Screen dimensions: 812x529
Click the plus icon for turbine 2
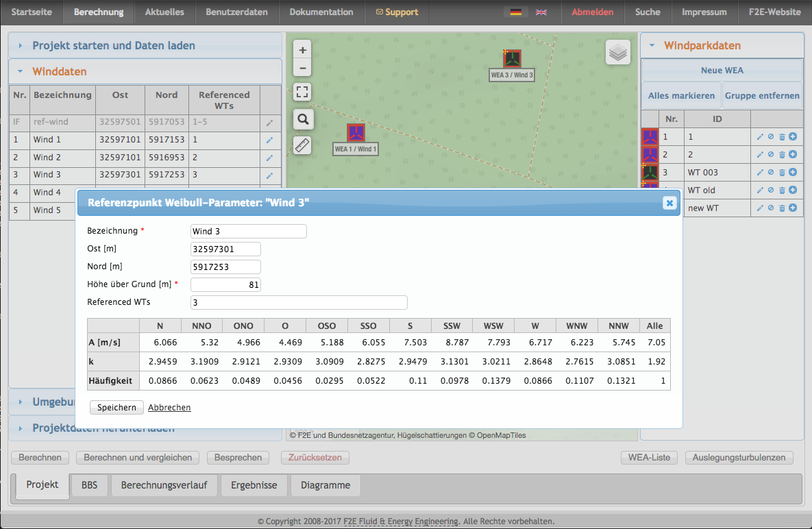793,155
